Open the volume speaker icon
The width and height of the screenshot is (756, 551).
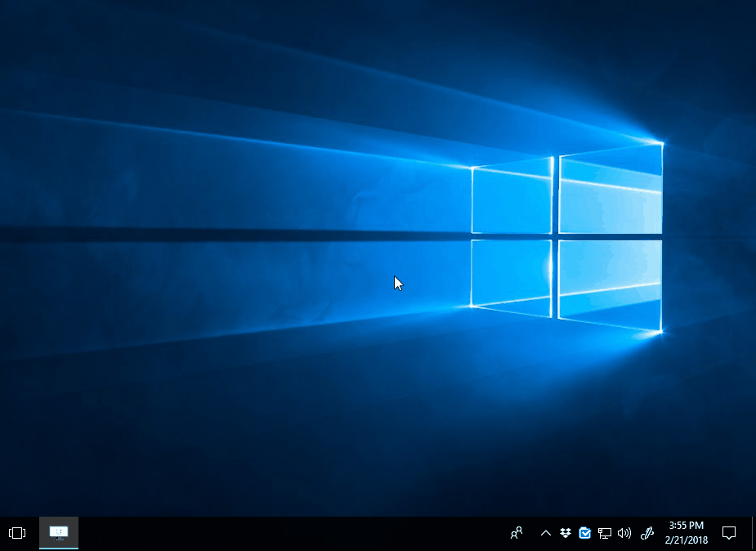coord(624,533)
